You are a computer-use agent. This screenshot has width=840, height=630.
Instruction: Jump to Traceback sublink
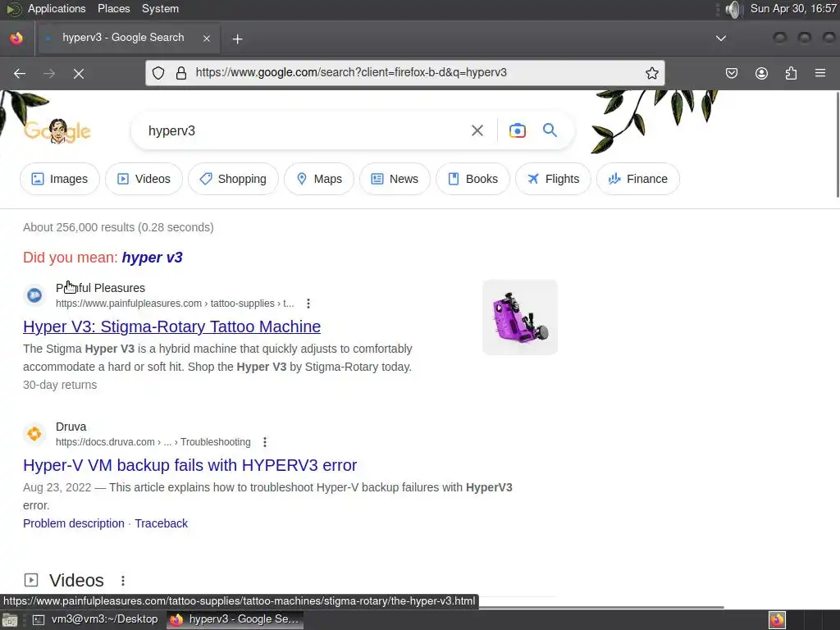click(162, 523)
